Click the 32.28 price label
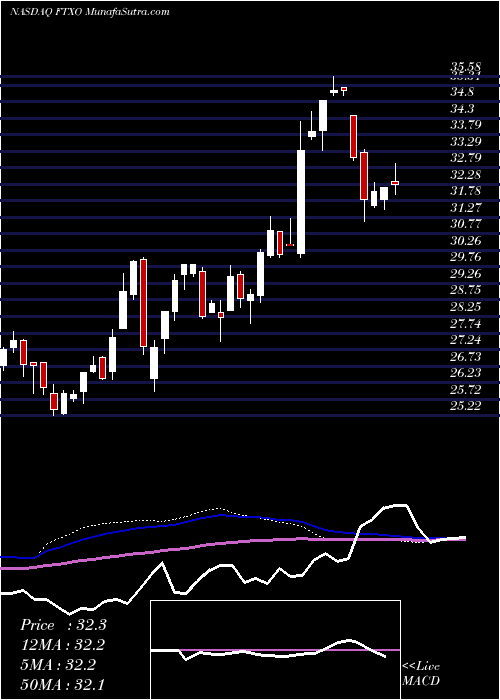 (x=466, y=175)
